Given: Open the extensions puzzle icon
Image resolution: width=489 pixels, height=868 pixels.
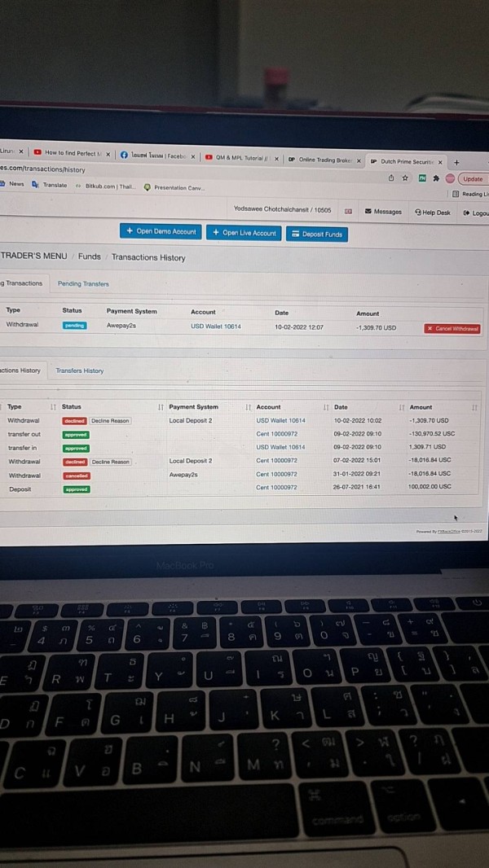Looking at the screenshot, I should (x=436, y=179).
